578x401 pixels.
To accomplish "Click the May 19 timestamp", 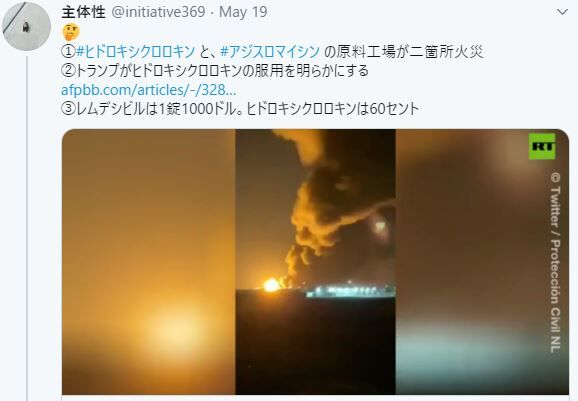I will point(243,12).
